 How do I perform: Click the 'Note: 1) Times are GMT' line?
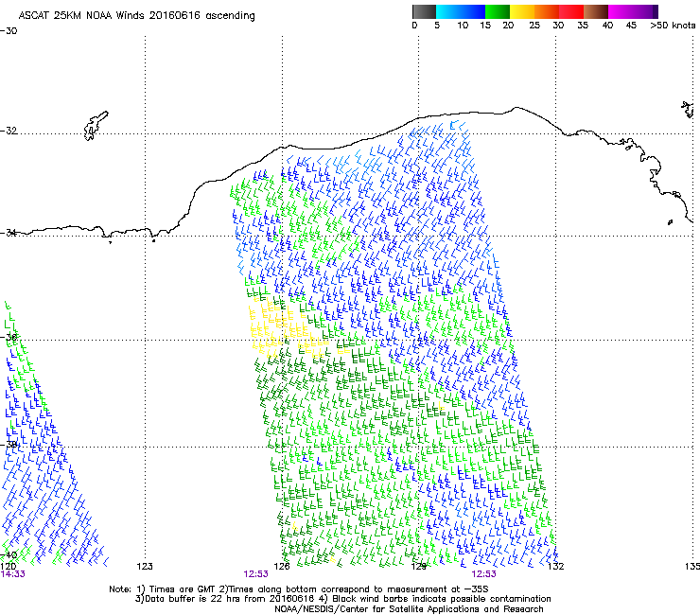coord(299,589)
